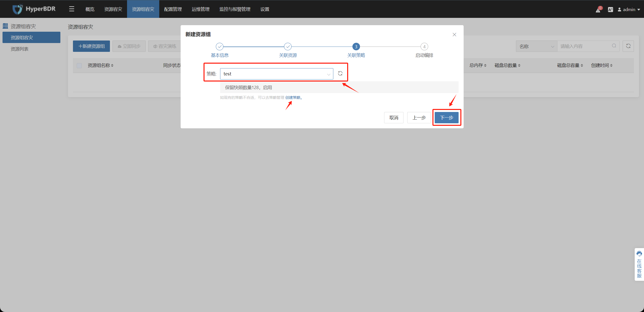Open the 资源组容灾 top menu
Viewport: 644px width, 312px height.
143,9
